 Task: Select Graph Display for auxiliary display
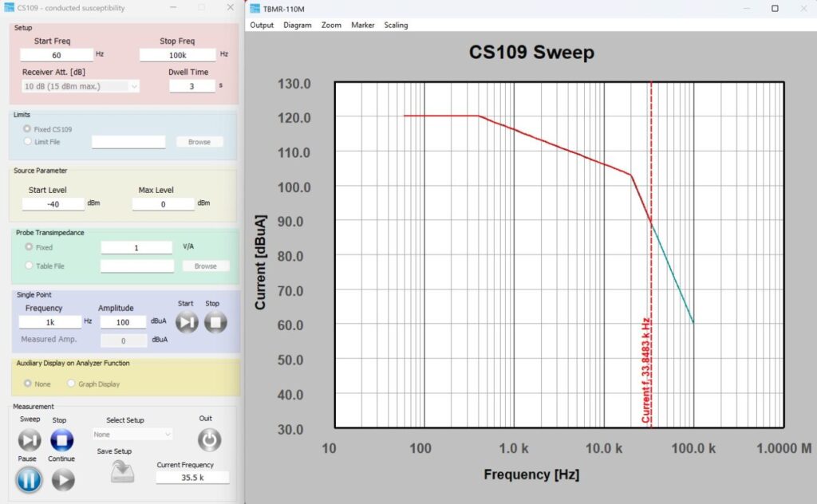71,384
